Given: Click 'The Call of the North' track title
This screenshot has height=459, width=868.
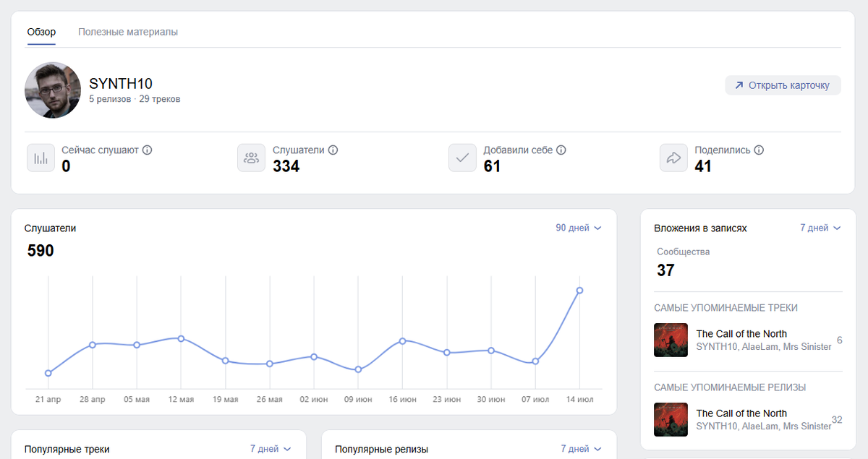Looking at the screenshot, I should pos(741,334).
